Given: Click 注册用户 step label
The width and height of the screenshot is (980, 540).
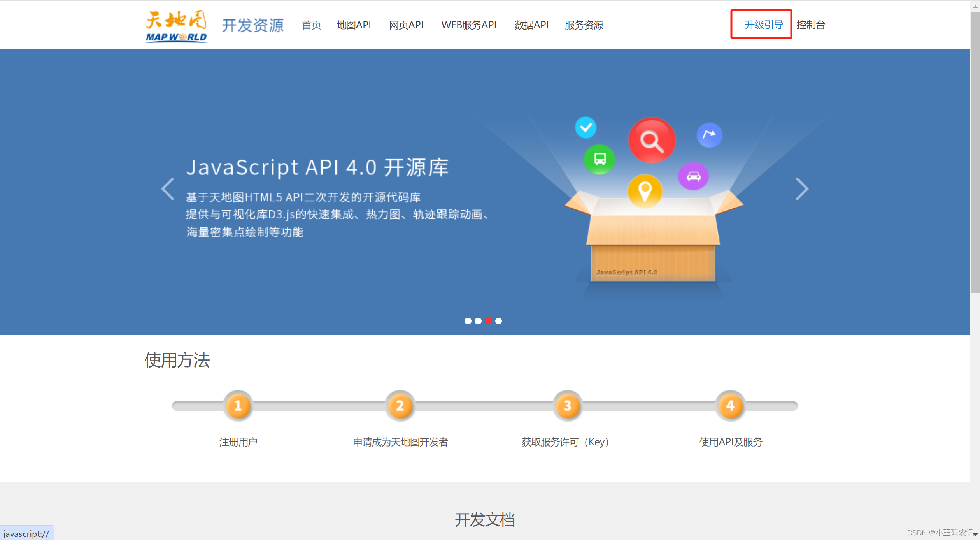Looking at the screenshot, I should pos(238,442).
